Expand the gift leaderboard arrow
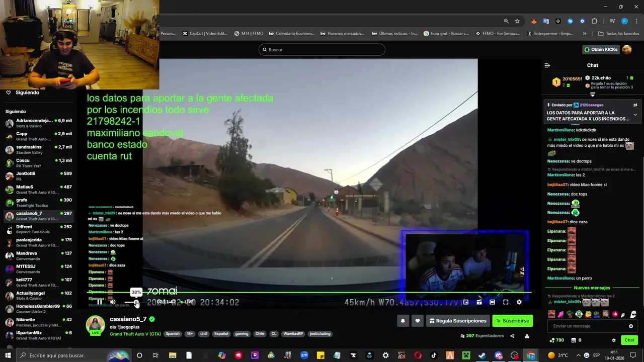The height and width of the screenshot is (362, 644). tap(593, 95)
